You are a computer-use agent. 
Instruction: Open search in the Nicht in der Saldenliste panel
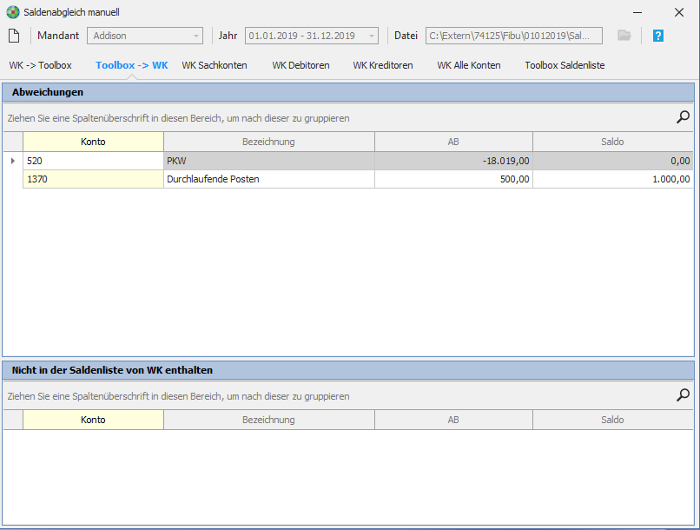point(683,395)
